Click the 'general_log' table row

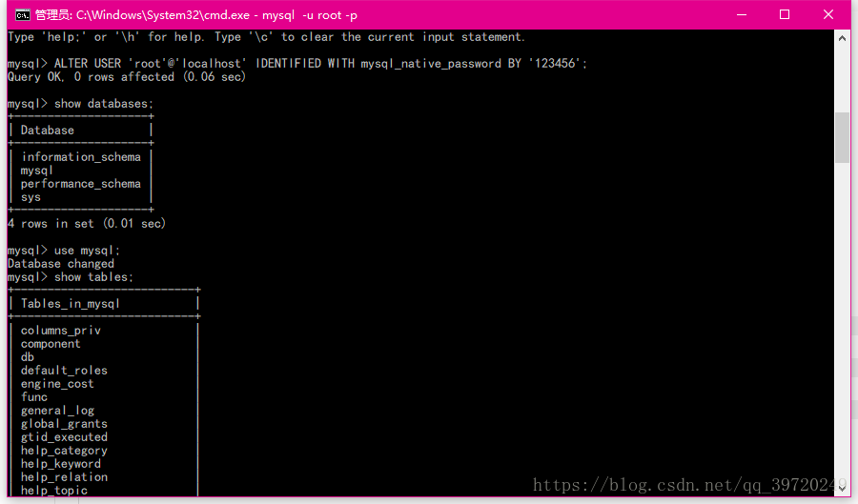(57, 411)
